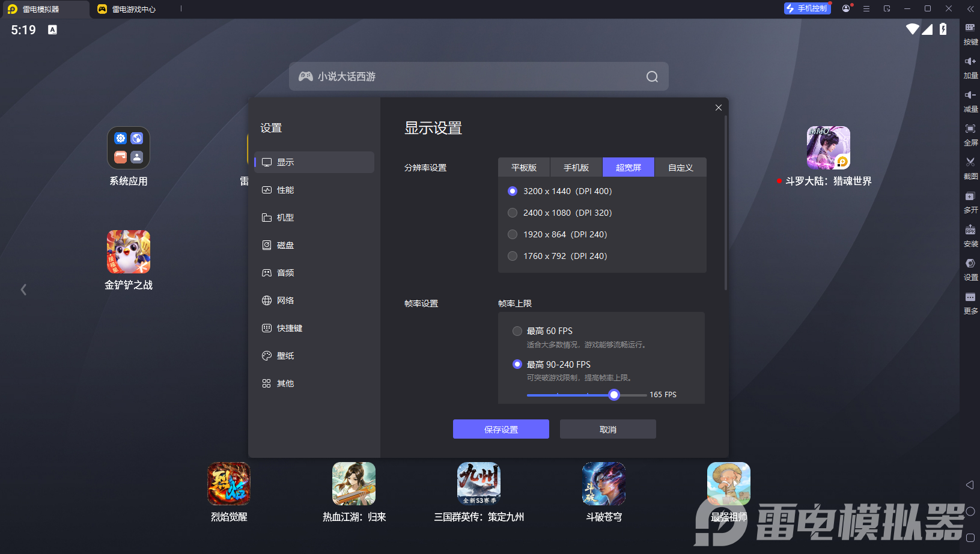Open 设置 from the right sidebar
This screenshot has height=554, width=980.
(x=970, y=269)
